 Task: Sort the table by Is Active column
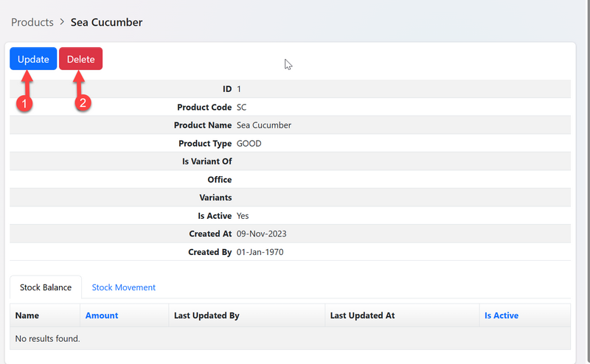[501, 315]
